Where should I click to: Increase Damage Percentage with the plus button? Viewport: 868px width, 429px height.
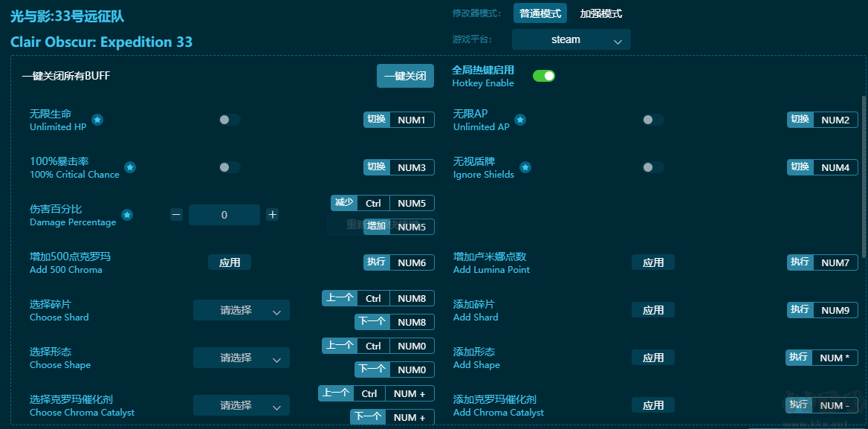(x=272, y=215)
